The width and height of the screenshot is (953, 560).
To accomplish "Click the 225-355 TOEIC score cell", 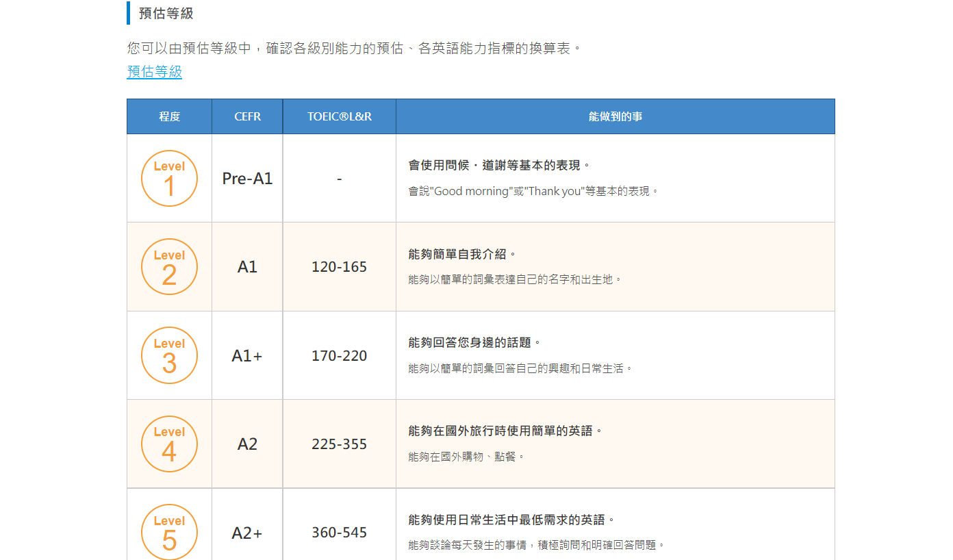I will (340, 444).
